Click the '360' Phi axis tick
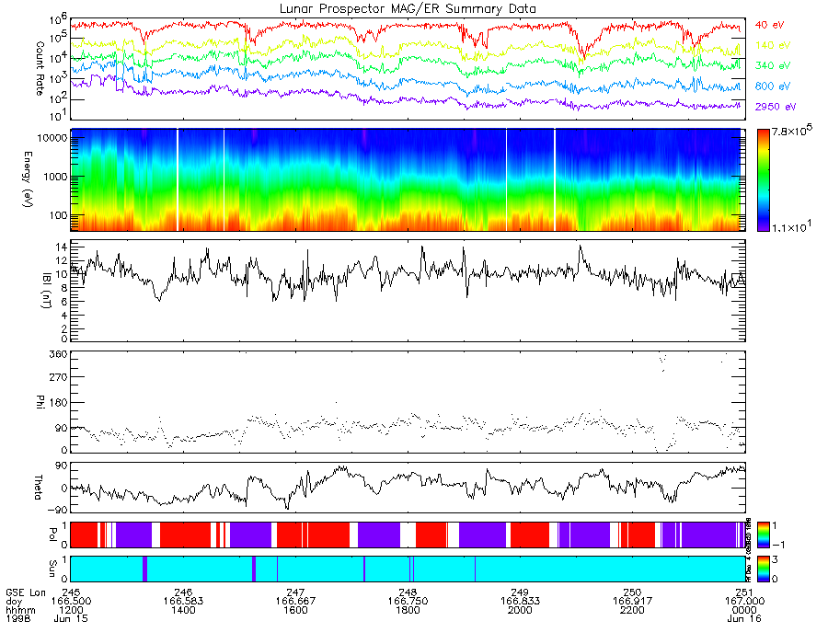The width and height of the screenshot is (828, 644). click(59, 354)
